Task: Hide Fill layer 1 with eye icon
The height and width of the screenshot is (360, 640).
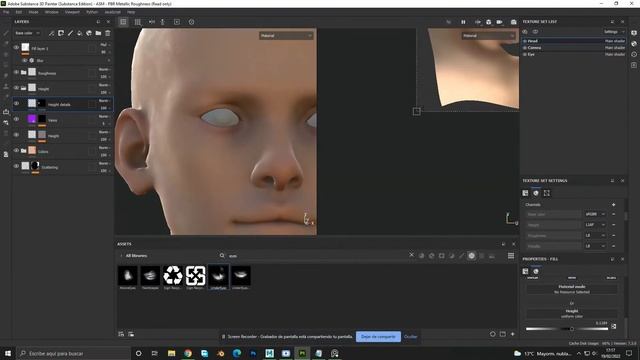Action: (16, 48)
